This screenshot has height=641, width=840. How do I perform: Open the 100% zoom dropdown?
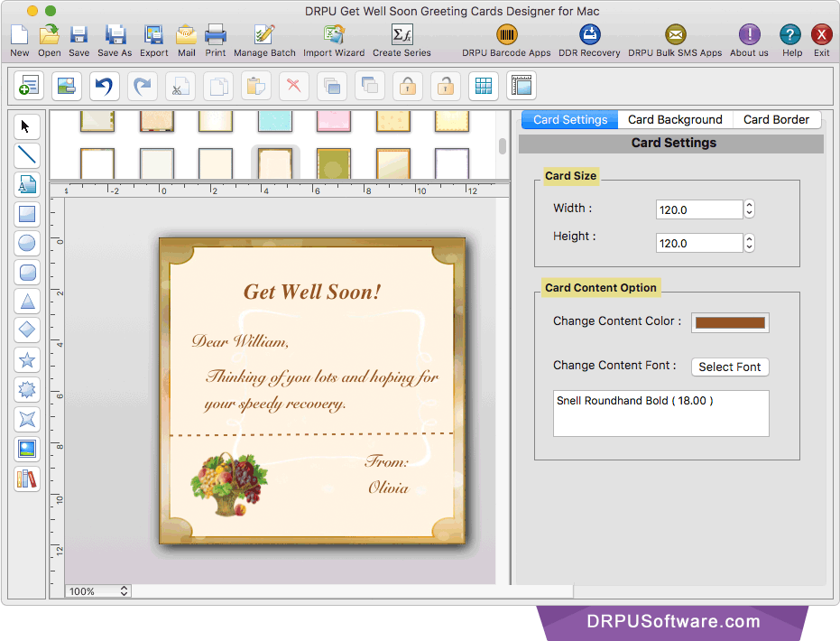tap(97, 591)
